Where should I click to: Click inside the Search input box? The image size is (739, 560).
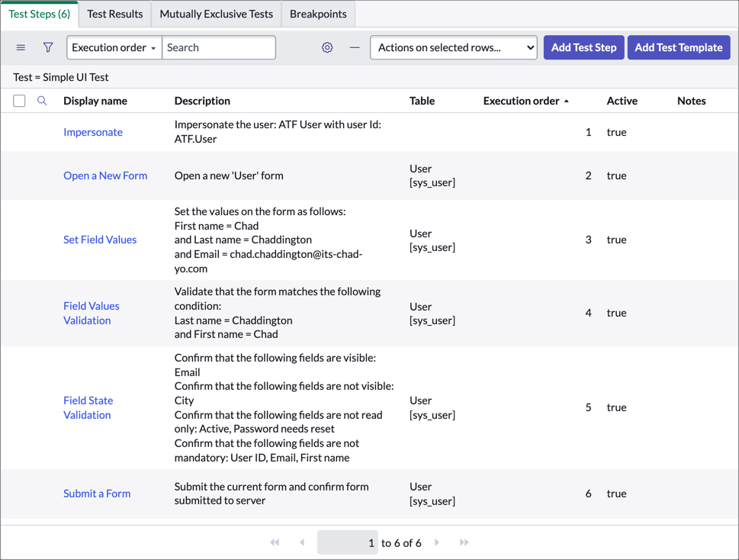point(219,47)
